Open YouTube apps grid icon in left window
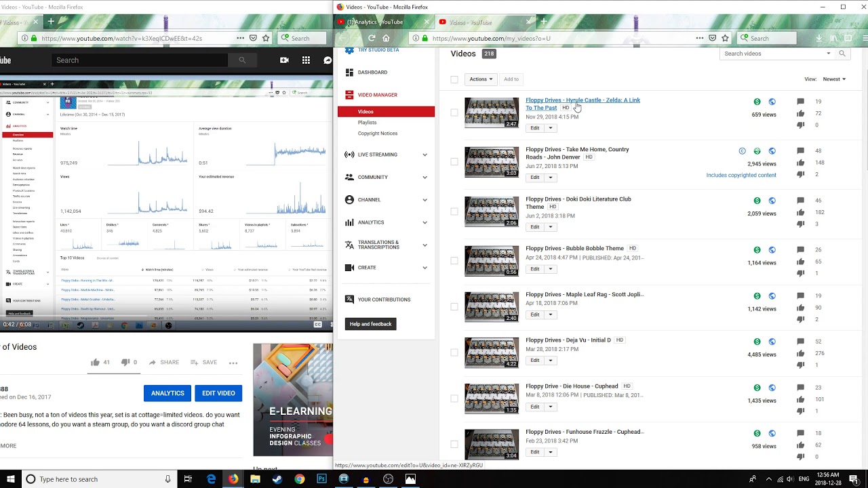868x488 pixels. [x=306, y=60]
